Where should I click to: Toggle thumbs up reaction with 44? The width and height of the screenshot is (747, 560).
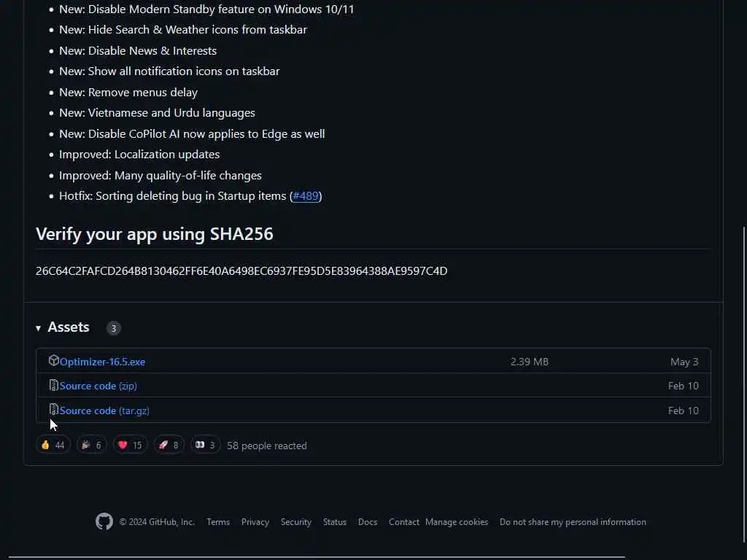pyautogui.click(x=53, y=446)
